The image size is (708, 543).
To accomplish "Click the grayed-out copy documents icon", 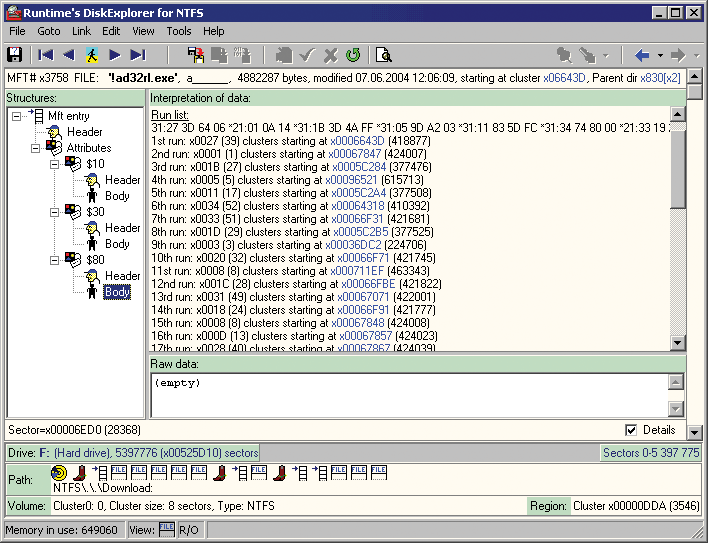I will coord(219,55).
